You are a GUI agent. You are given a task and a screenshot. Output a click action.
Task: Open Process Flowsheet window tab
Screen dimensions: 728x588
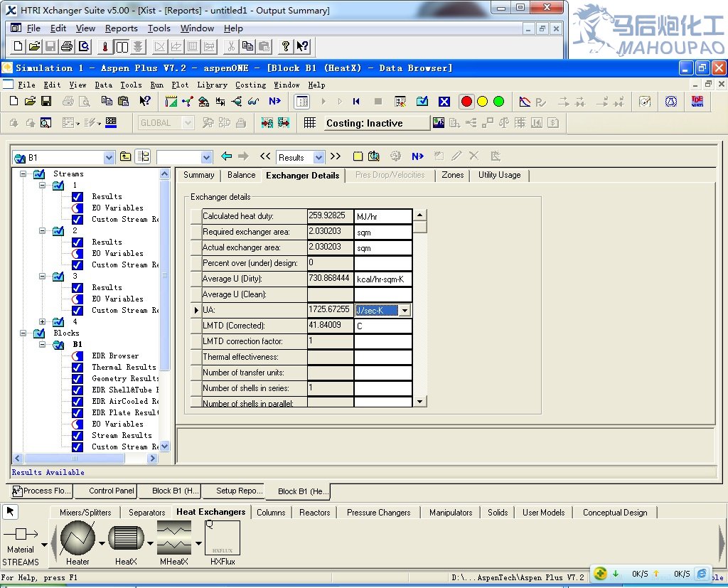click(x=42, y=491)
